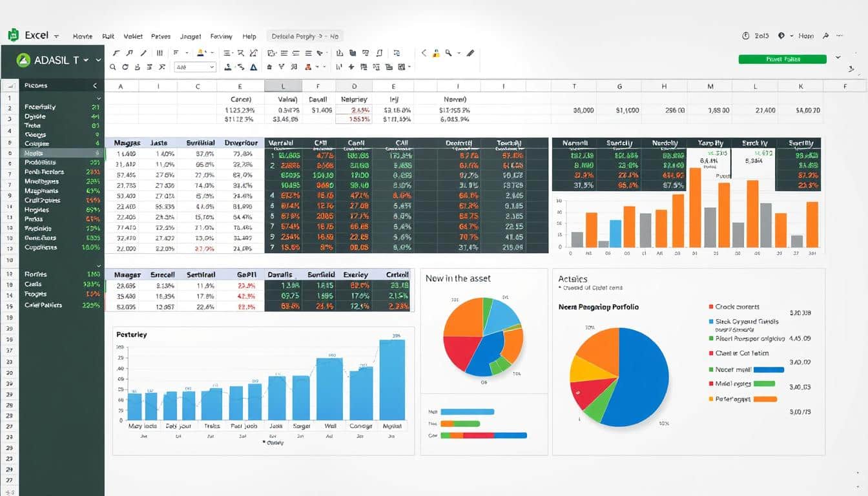
Task: Collapse the sidebar using the Ficoms arrow
Action: (95, 85)
